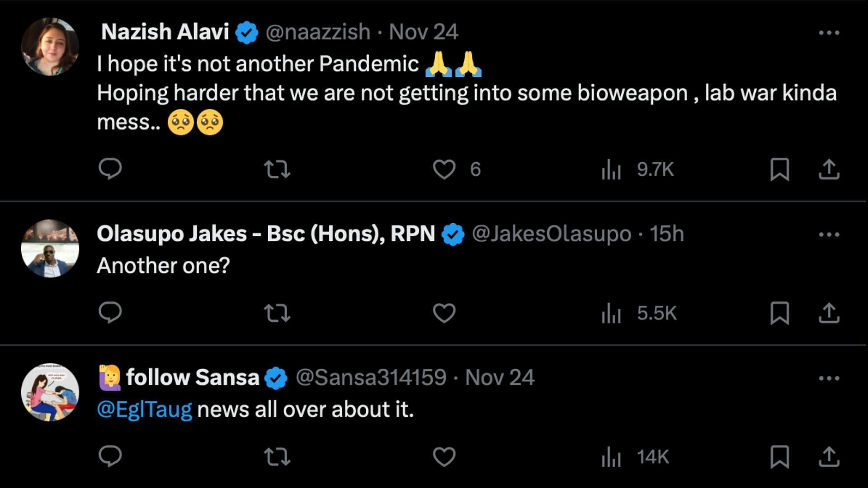868x488 pixels.
Task: View Nazish Alavi's profile picture
Action: [x=50, y=47]
